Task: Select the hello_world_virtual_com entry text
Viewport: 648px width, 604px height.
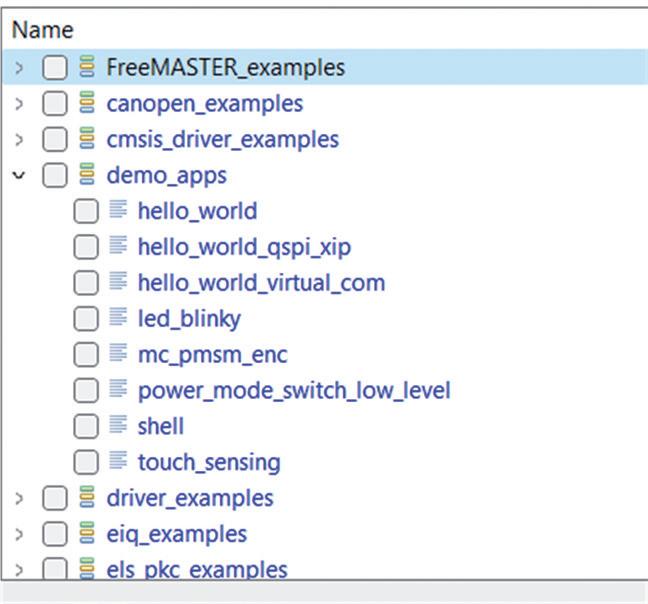Action: tap(262, 283)
